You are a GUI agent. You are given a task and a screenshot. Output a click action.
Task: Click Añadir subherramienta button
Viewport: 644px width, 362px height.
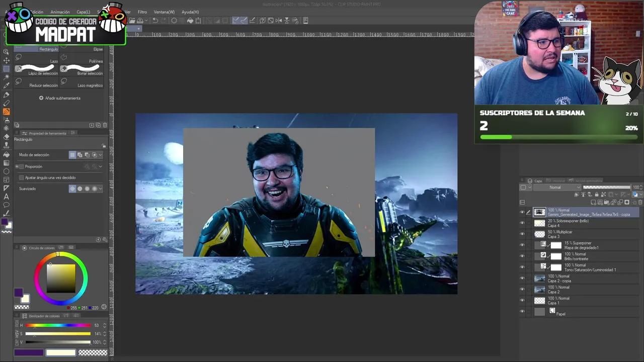[x=60, y=98]
